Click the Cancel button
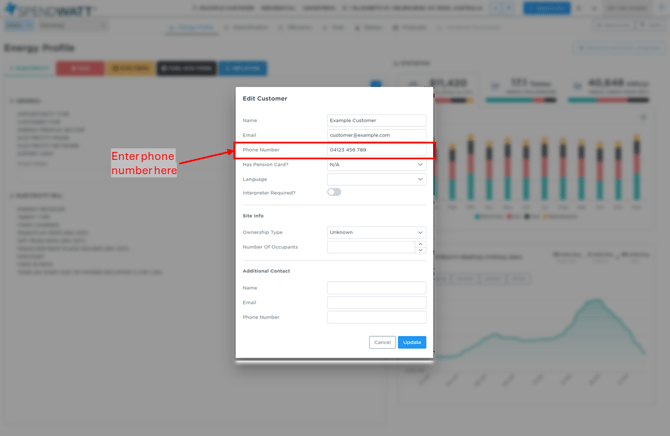This screenshot has height=436, width=670. click(382, 342)
